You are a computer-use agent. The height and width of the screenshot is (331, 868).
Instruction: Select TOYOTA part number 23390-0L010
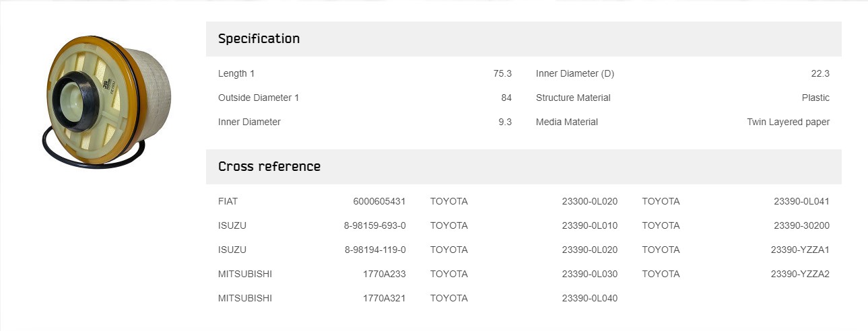tap(590, 225)
